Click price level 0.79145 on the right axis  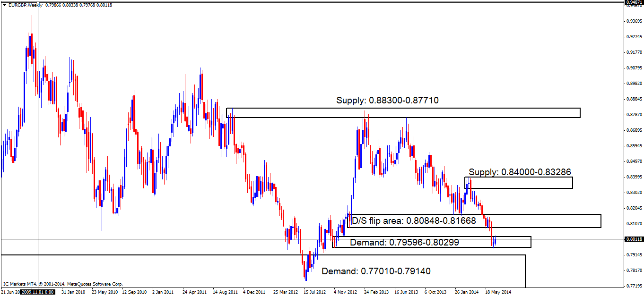[x=633, y=255]
